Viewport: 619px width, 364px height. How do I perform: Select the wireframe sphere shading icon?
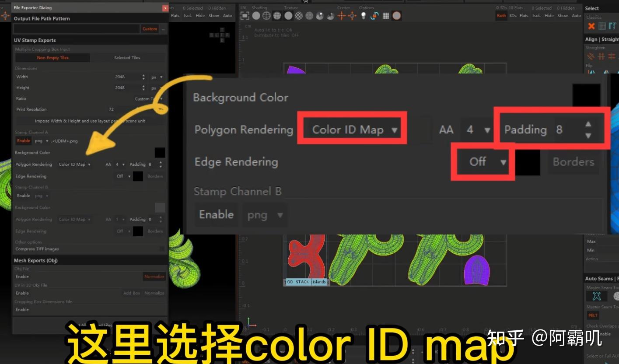coord(266,16)
